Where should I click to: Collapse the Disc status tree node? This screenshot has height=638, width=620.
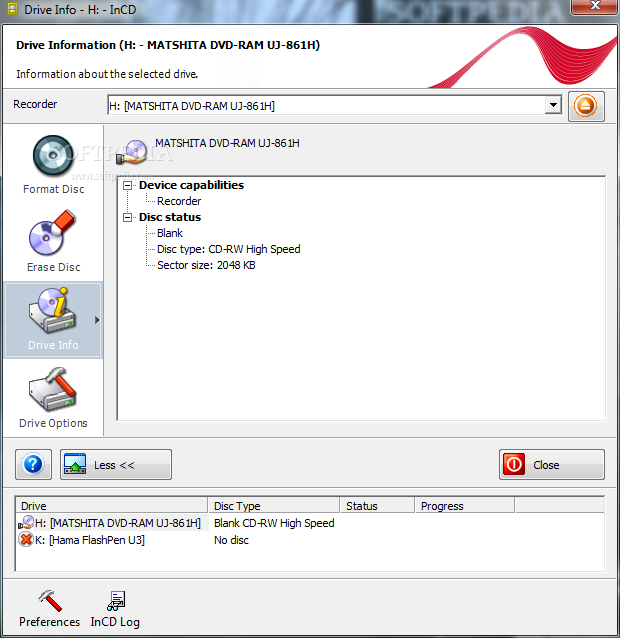coord(128,218)
